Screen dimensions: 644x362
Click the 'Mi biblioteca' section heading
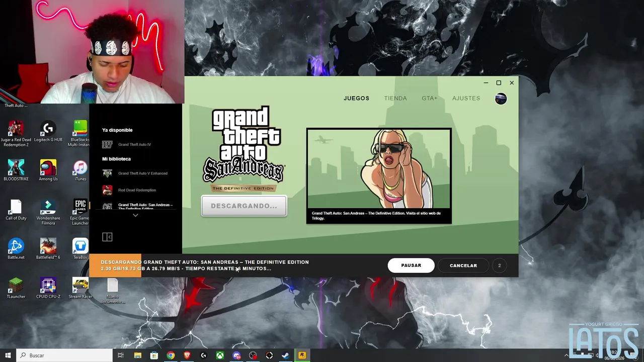click(x=116, y=159)
